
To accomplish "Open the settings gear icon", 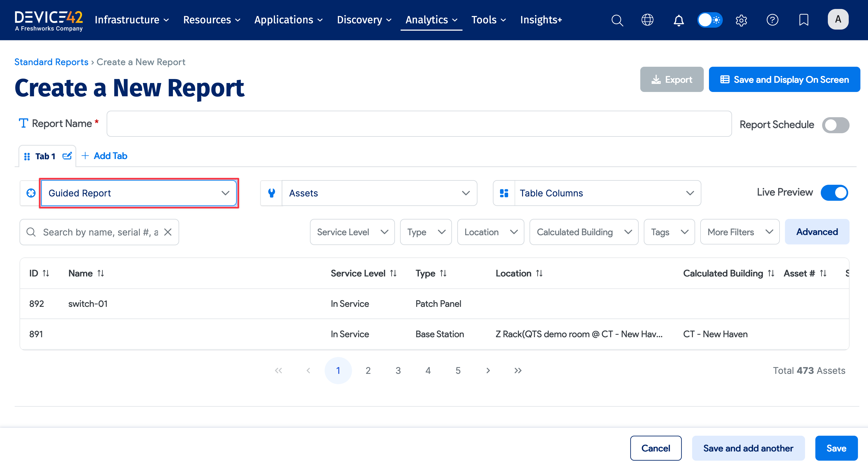I will [741, 20].
